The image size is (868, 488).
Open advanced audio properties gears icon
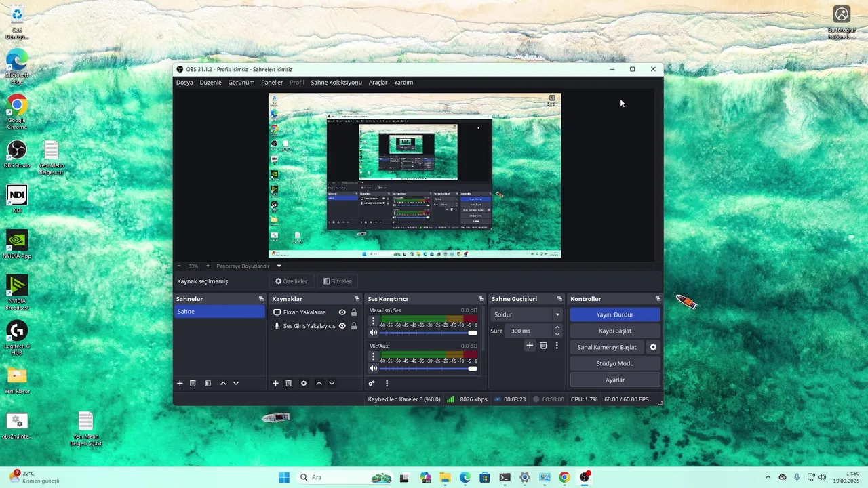click(x=372, y=383)
